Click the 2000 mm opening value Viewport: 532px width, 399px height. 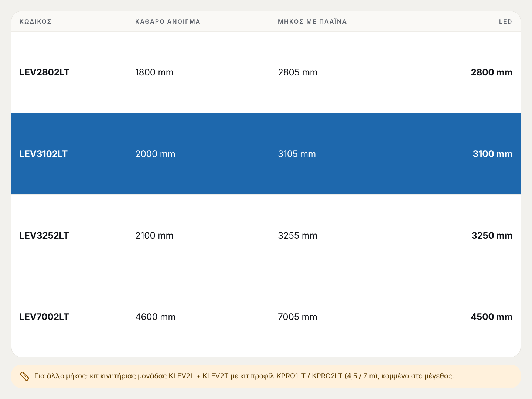156,154
